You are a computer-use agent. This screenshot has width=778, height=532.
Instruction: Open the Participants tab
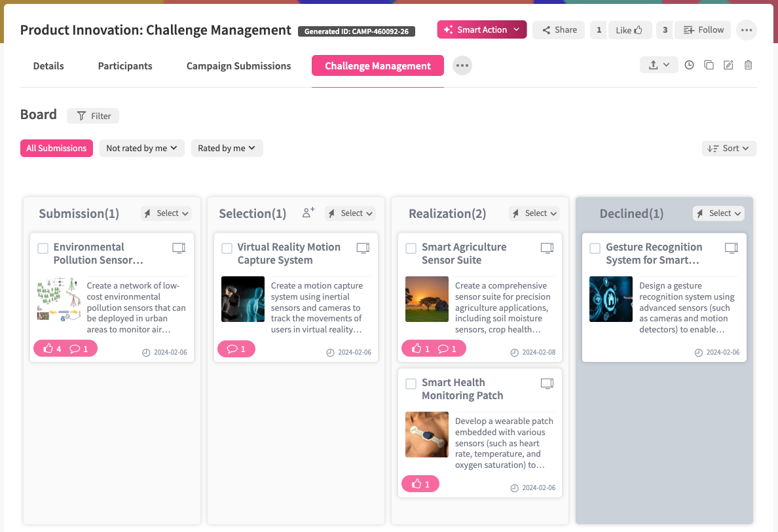coord(125,66)
